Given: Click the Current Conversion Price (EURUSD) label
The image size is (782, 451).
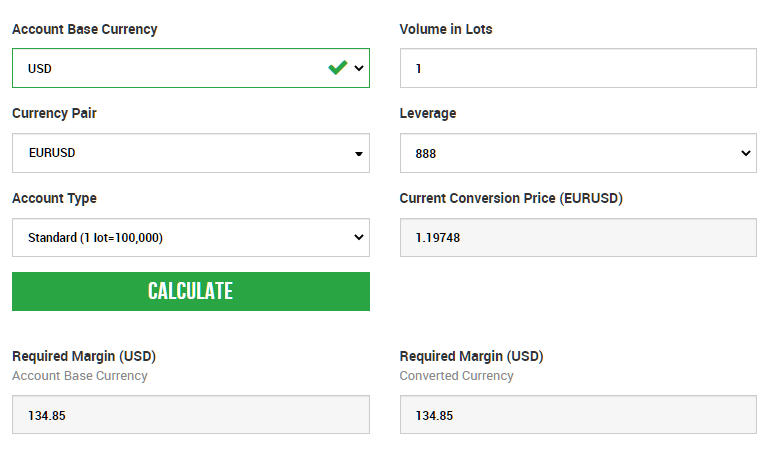Looking at the screenshot, I should 511,199.
